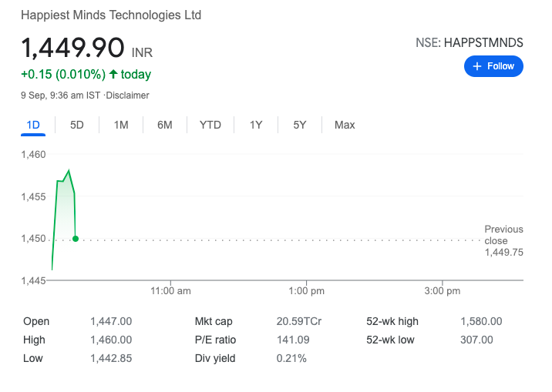Show the Max chart range
Image resolution: width=552 pixels, height=392 pixels.
click(345, 125)
